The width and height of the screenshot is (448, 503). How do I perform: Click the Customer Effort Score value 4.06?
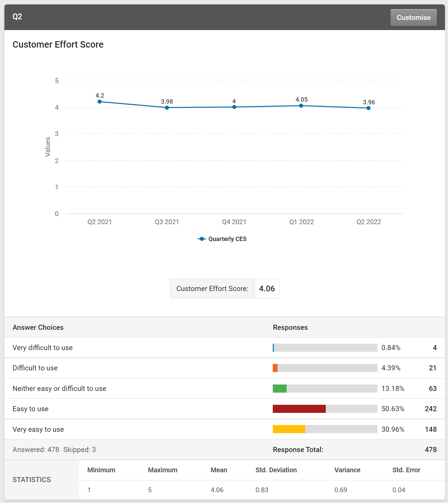pyautogui.click(x=267, y=289)
